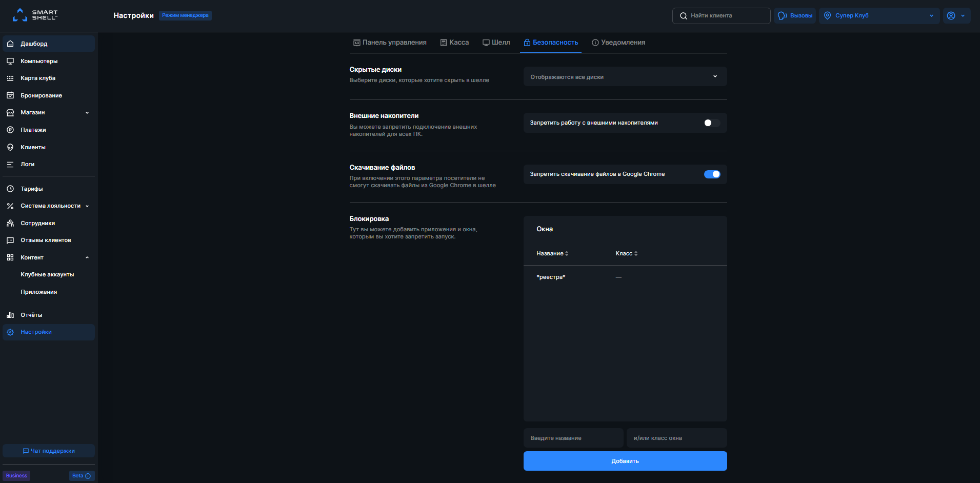Collapse the Контент sidebar section
The image size is (980, 483).
point(87,257)
